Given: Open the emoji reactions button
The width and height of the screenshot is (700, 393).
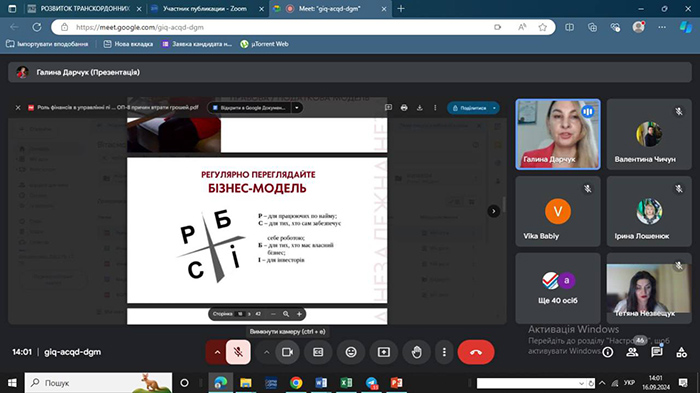Looking at the screenshot, I should pos(351,352).
